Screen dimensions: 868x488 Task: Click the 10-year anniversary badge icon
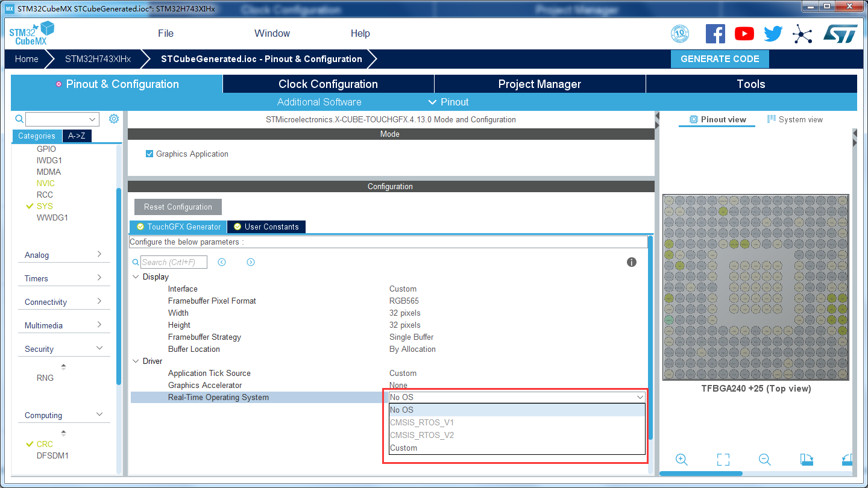(680, 34)
